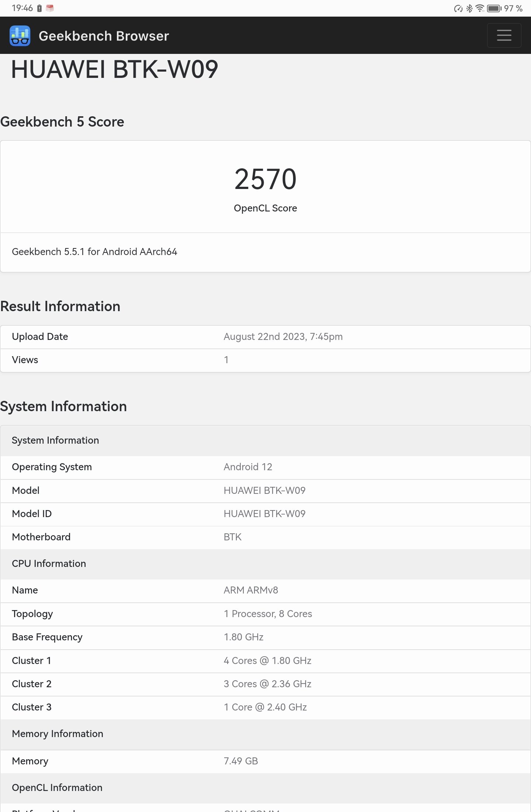
Task: Click the Result Information heading
Action: (60, 306)
